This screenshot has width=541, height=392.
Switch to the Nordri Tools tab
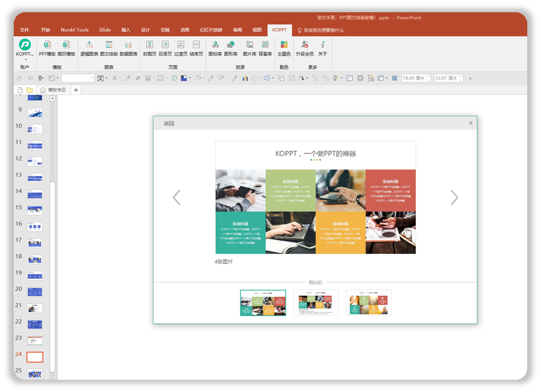[74, 30]
